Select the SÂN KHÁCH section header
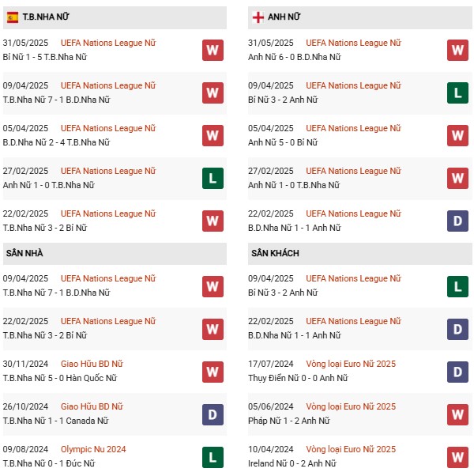This screenshot has height=476, width=474. [x=360, y=254]
